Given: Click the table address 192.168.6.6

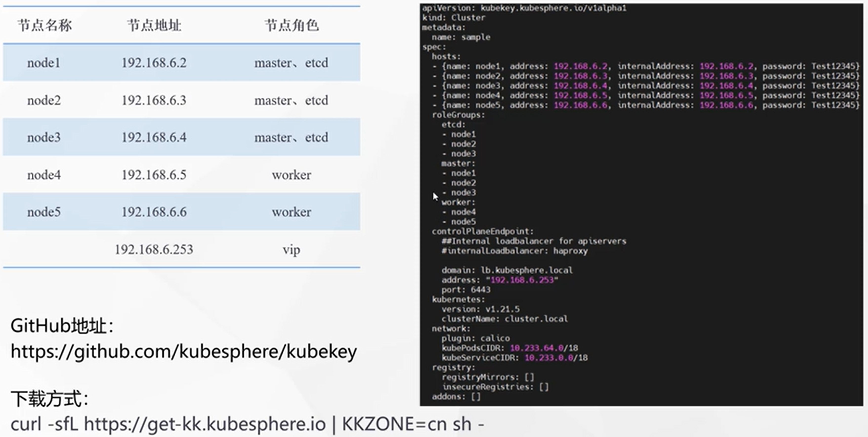Looking at the screenshot, I should tap(154, 212).
